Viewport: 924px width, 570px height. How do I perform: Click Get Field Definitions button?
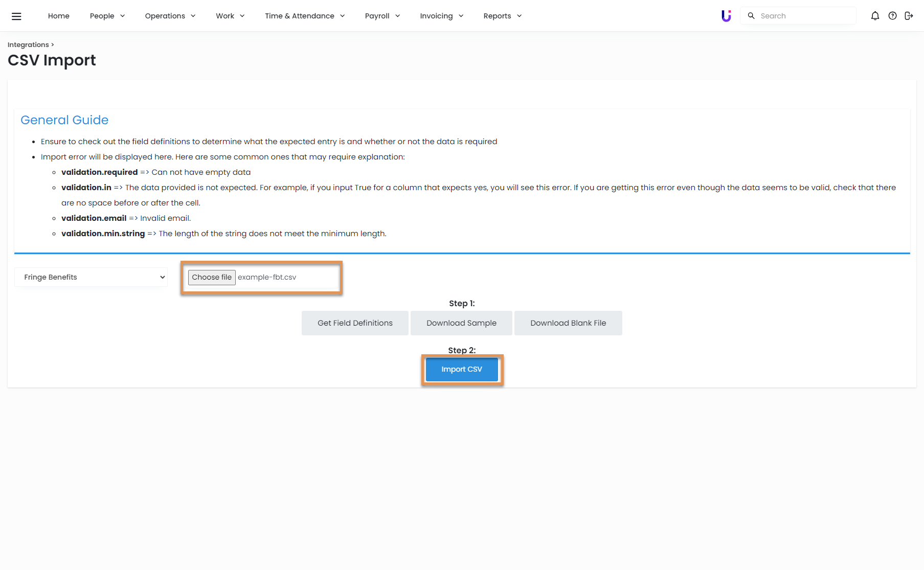355,323
